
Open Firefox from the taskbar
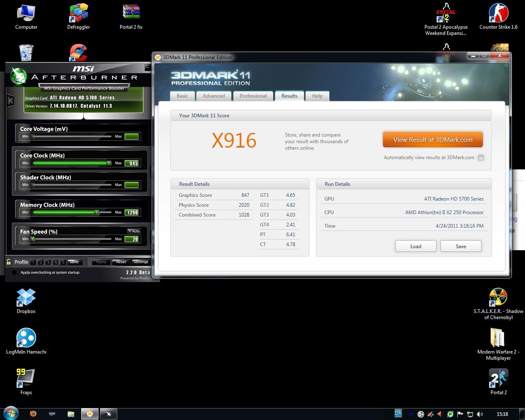(x=33, y=414)
